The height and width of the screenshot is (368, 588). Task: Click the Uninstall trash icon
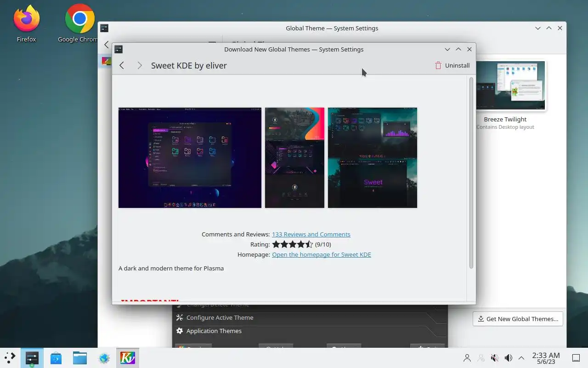438,65
